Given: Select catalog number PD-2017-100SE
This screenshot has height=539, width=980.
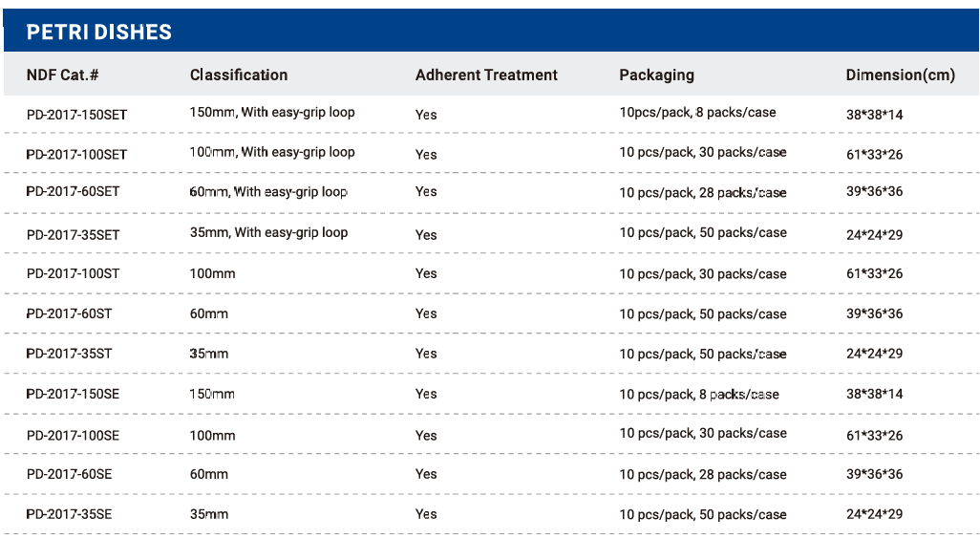Looking at the screenshot, I should pyautogui.click(x=74, y=436).
